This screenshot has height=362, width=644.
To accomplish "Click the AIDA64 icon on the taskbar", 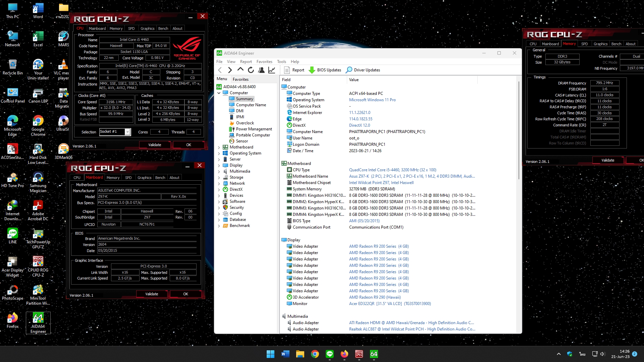I will [374, 354].
